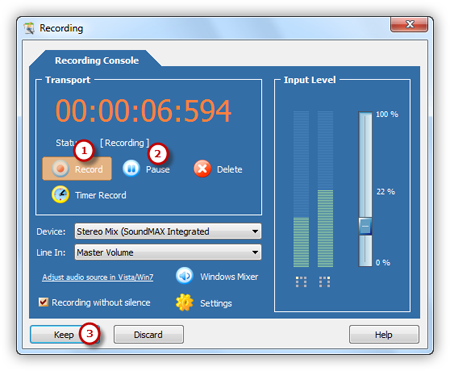
Task: Close the Recording dialog window
Action: 409,24
